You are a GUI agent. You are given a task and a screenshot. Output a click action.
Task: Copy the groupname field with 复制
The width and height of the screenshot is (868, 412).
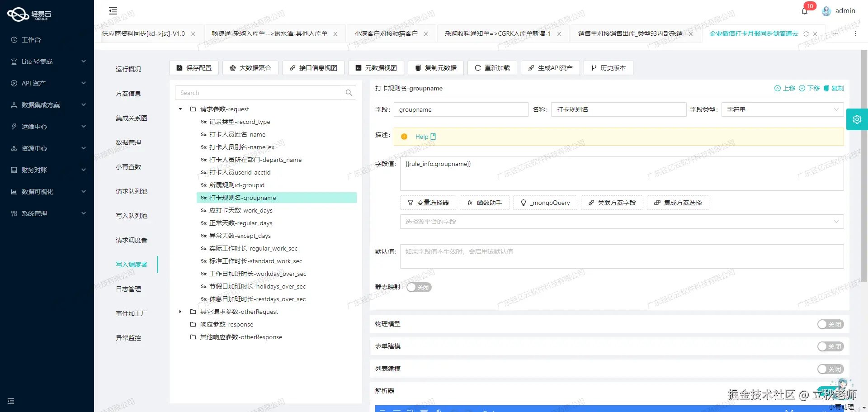[x=835, y=88]
